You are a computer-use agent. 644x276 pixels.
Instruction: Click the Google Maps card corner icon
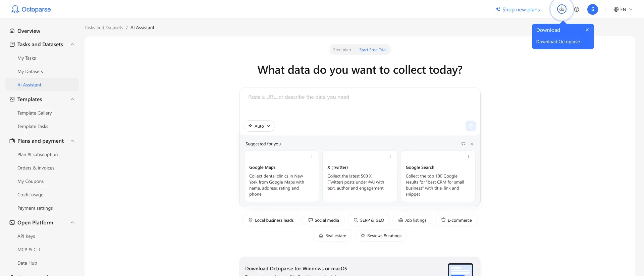click(x=313, y=156)
